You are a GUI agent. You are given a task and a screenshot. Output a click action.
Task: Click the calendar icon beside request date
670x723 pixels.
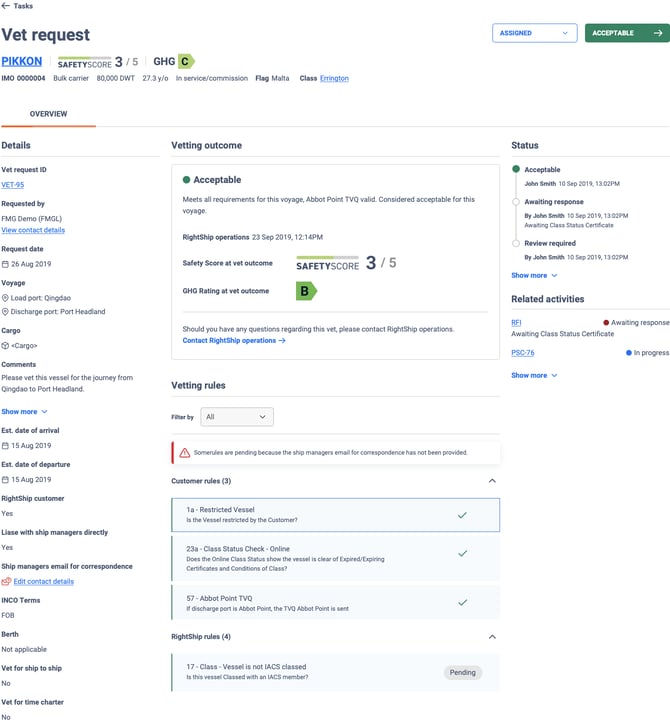[5, 264]
